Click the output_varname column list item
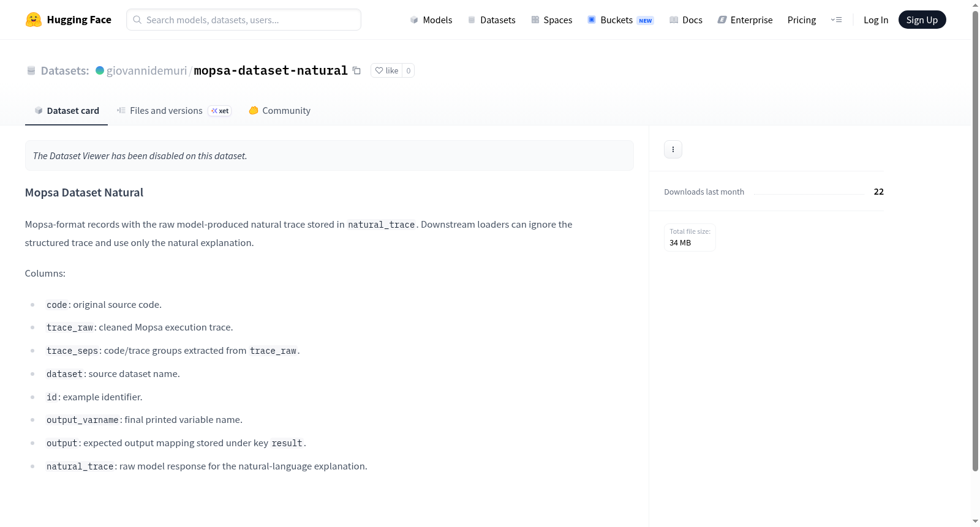 coord(145,420)
